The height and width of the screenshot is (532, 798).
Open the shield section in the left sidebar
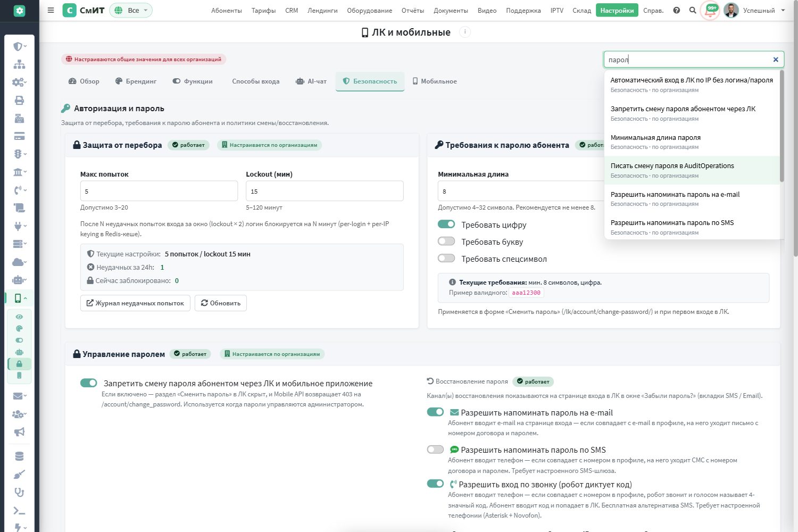(19, 46)
